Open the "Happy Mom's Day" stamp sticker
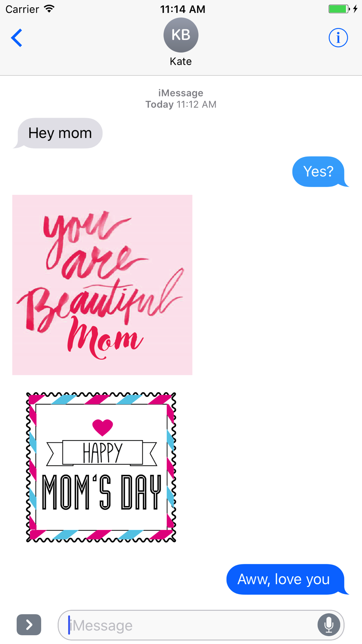 [101, 467]
